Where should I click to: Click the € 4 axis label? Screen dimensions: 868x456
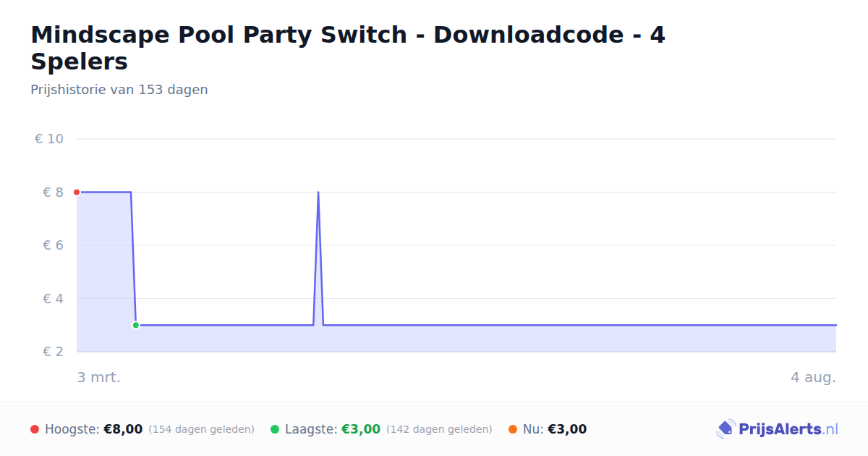54,298
